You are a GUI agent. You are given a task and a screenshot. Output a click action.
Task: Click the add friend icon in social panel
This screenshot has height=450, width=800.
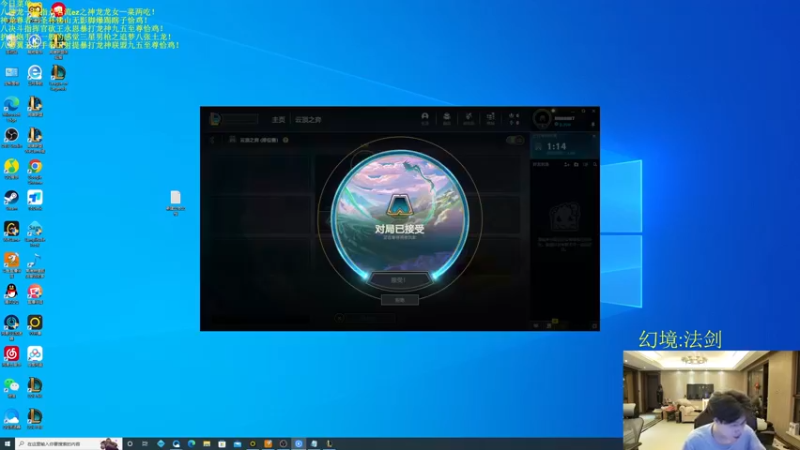pyautogui.click(x=566, y=164)
